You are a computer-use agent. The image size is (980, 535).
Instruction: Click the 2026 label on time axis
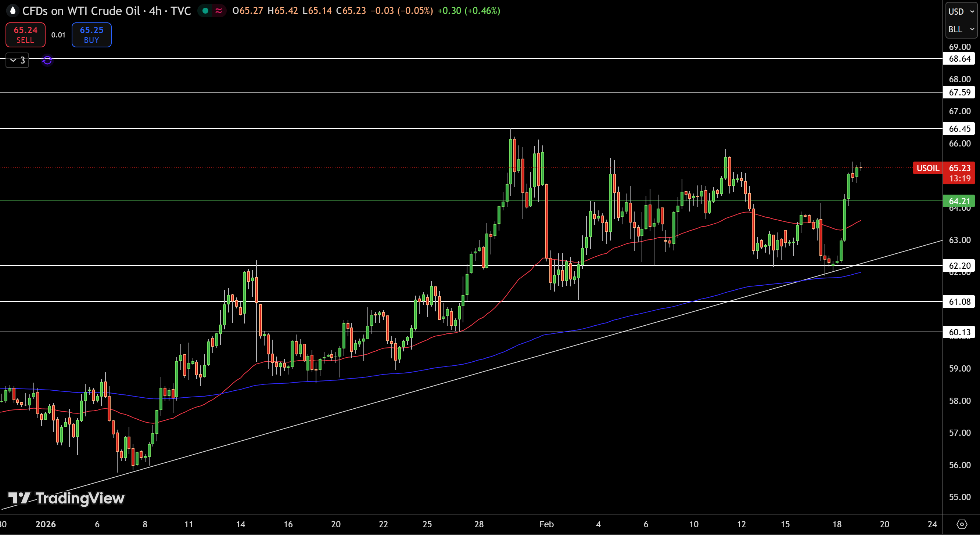pos(46,524)
